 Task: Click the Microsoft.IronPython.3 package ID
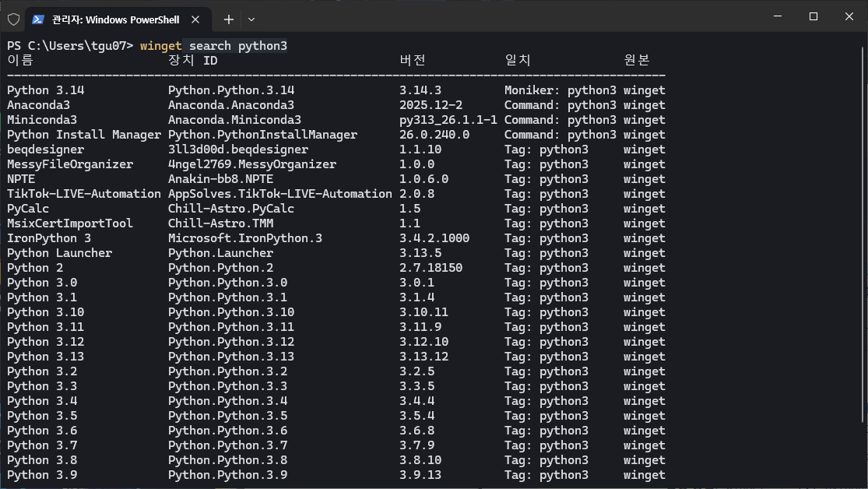(245, 238)
